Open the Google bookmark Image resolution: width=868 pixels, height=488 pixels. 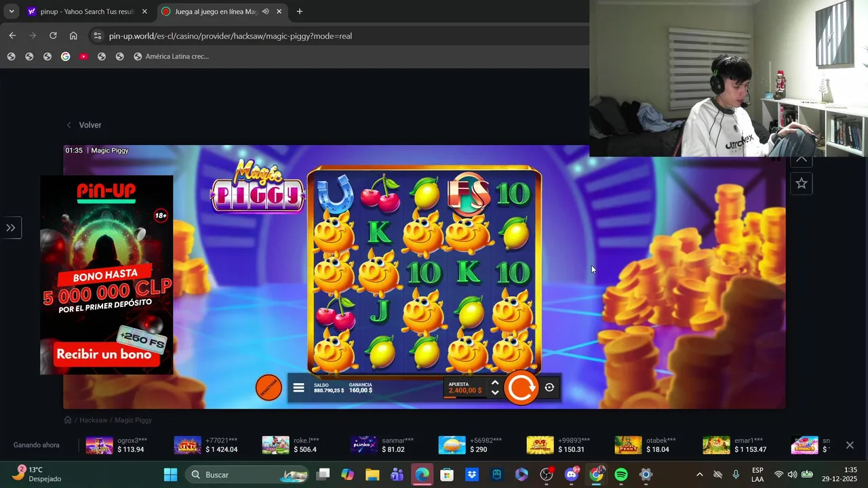tap(65, 56)
